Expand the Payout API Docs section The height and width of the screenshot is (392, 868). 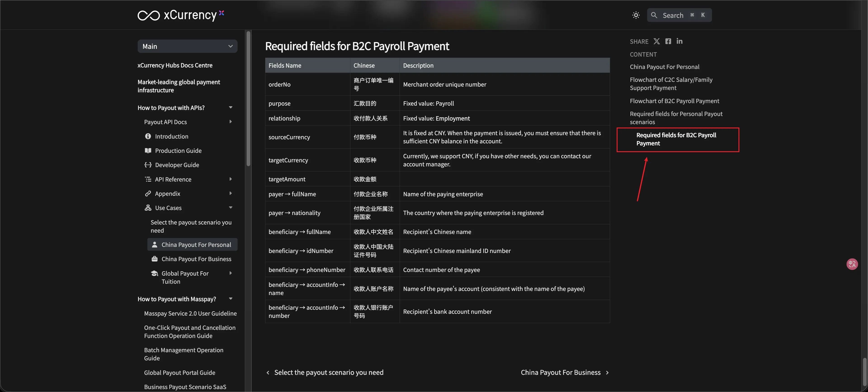click(231, 122)
